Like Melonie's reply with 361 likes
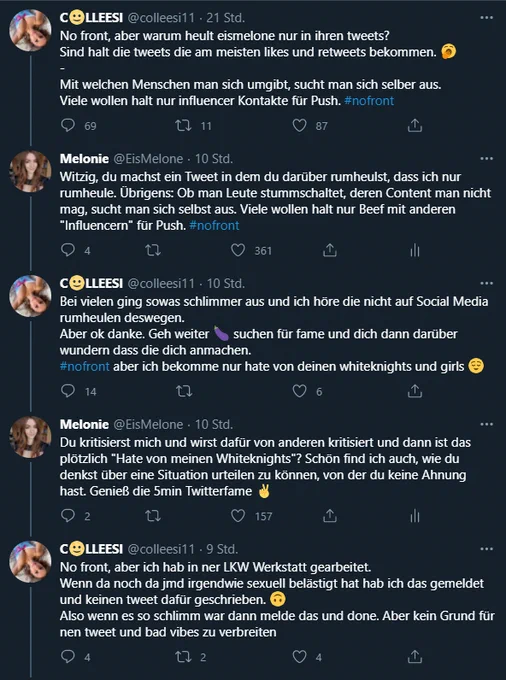The image size is (506, 680). 238,250
